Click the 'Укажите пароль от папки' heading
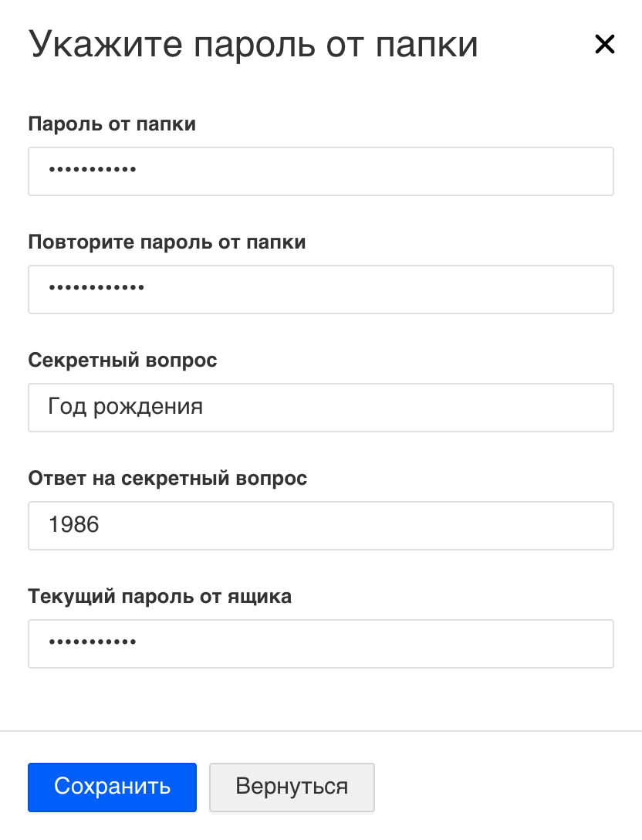Screen dimensions: 642x840 (253, 45)
